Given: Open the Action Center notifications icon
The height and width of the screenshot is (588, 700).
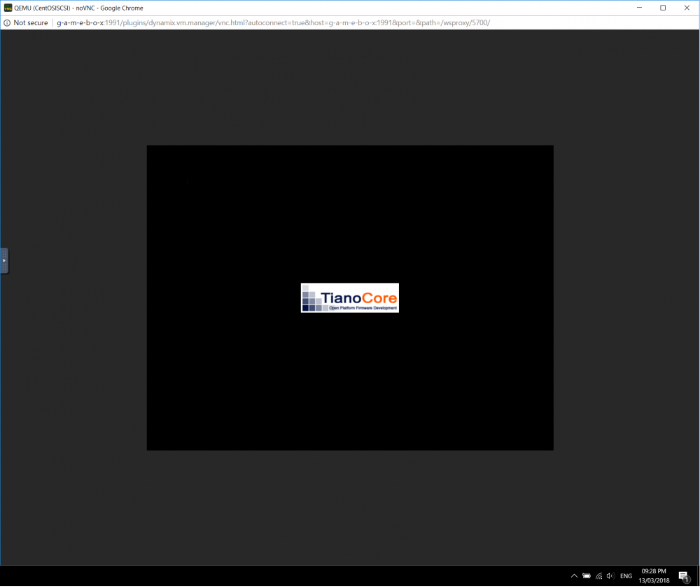Looking at the screenshot, I should click(684, 576).
